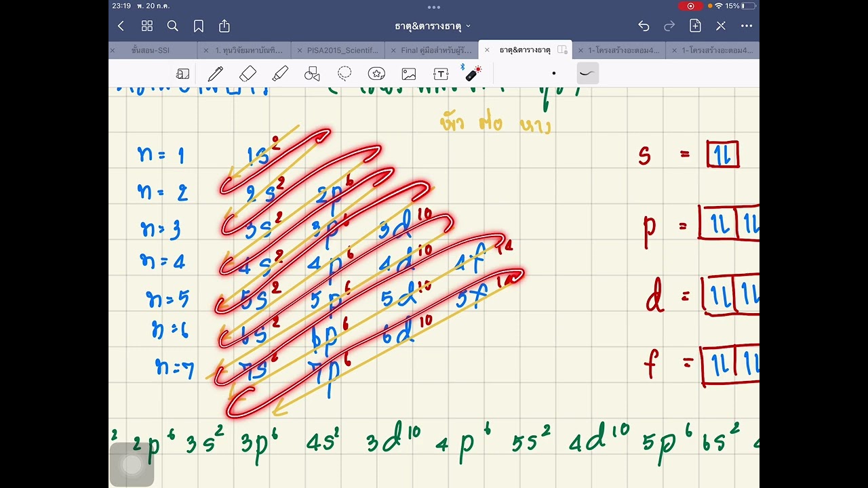Select the Pen tool
The width and height of the screenshot is (868, 488).
click(x=216, y=74)
